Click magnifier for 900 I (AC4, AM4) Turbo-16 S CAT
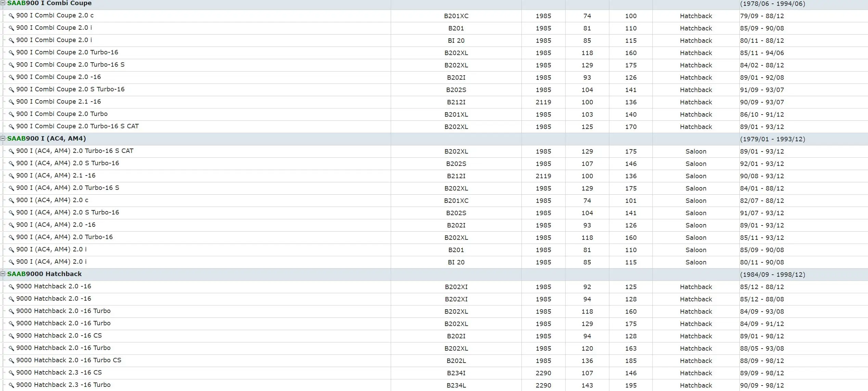Image resolution: width=868 pixels, height=391 pixels. [11, 152]
